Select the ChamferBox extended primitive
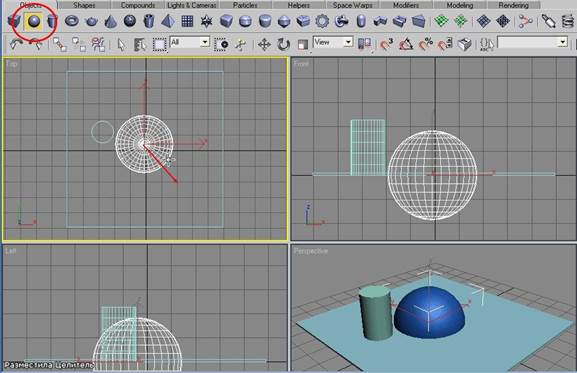The height and width of the screenshot is (373, 577). 226,21
